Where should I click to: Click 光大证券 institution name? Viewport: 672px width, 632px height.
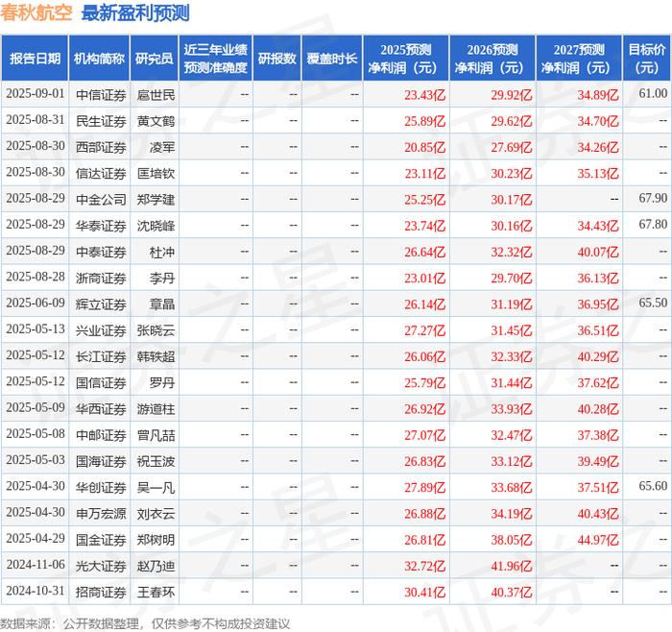[x=101, y=566]
